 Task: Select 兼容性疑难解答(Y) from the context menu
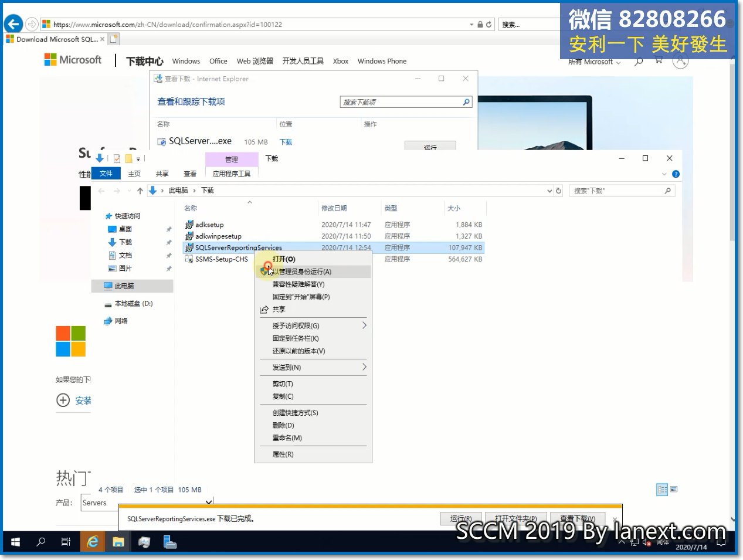point(313,284)
